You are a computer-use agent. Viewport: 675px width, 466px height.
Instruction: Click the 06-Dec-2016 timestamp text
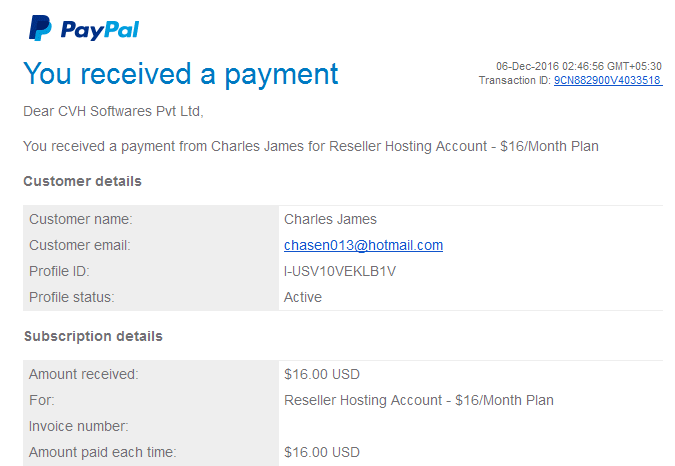(x=579, y=66)
